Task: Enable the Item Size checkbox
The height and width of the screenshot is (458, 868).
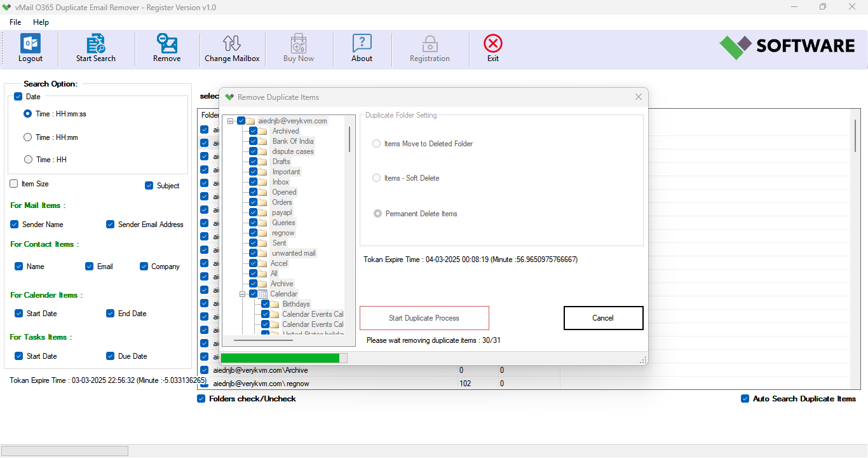Action: (14, 184)
